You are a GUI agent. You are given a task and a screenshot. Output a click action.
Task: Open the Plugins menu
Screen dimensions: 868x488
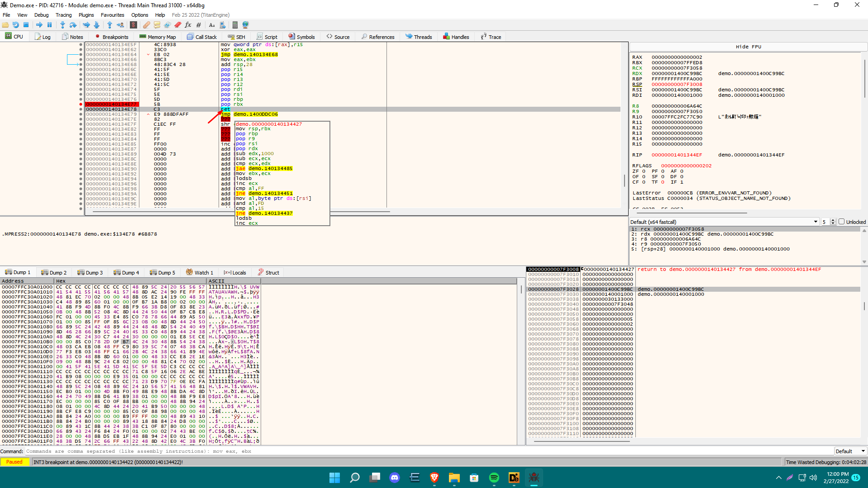(x=86, y=15)
